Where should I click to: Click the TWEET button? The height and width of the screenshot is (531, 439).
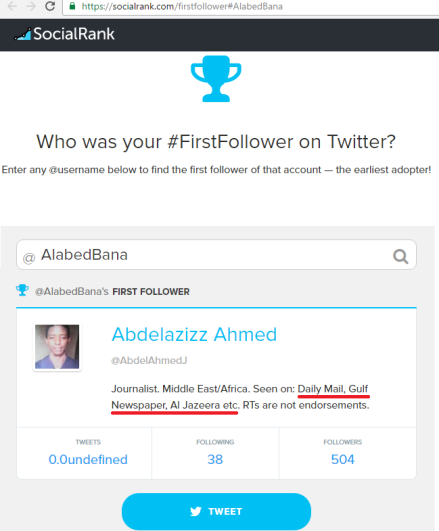(216, 511)
